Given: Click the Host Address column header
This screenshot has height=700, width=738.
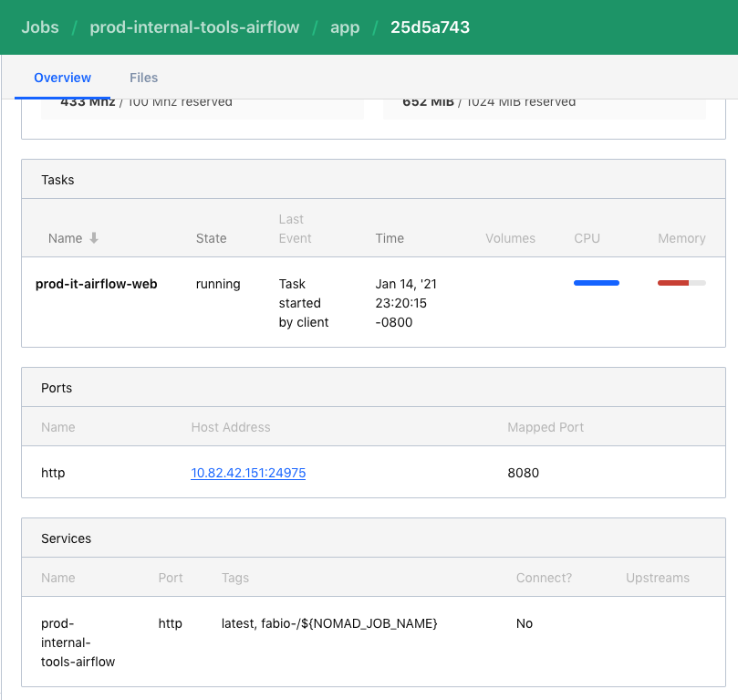Looking at the screenshot, I should pyautogui.click(x=231, y=427).
